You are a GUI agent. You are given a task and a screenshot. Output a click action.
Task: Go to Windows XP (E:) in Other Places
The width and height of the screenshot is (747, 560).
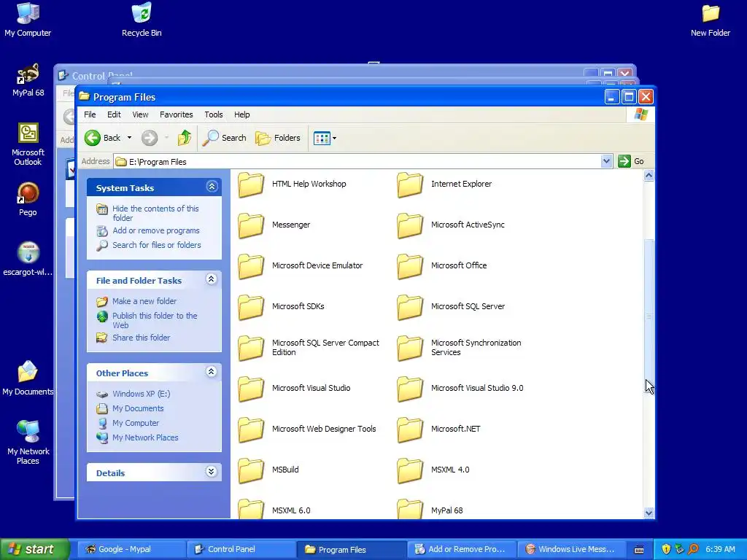coord(141,394)
